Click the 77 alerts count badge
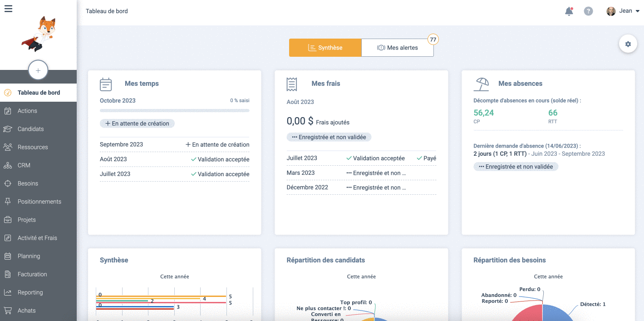 click(433, 40)
